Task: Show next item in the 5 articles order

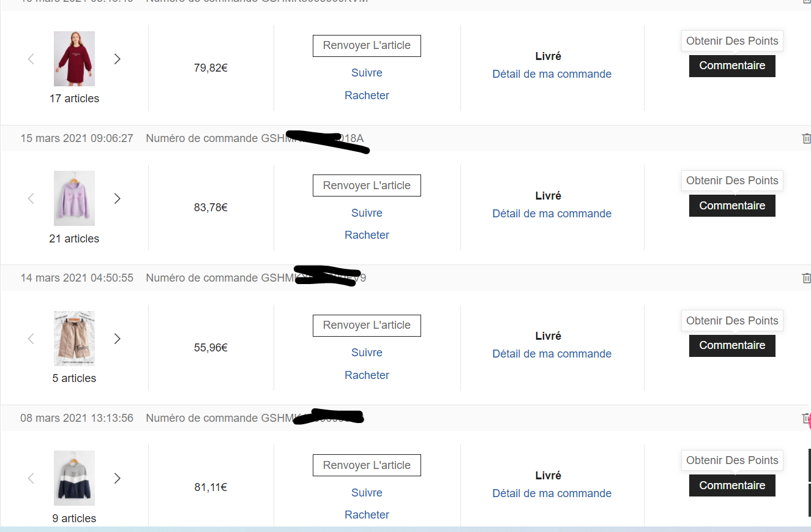Action: coord(118,339)
